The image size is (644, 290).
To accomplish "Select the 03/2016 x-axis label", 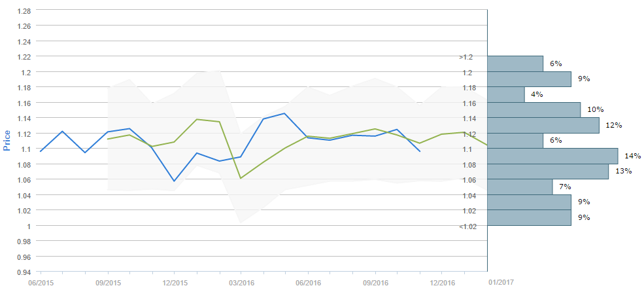I will point(241,283).
